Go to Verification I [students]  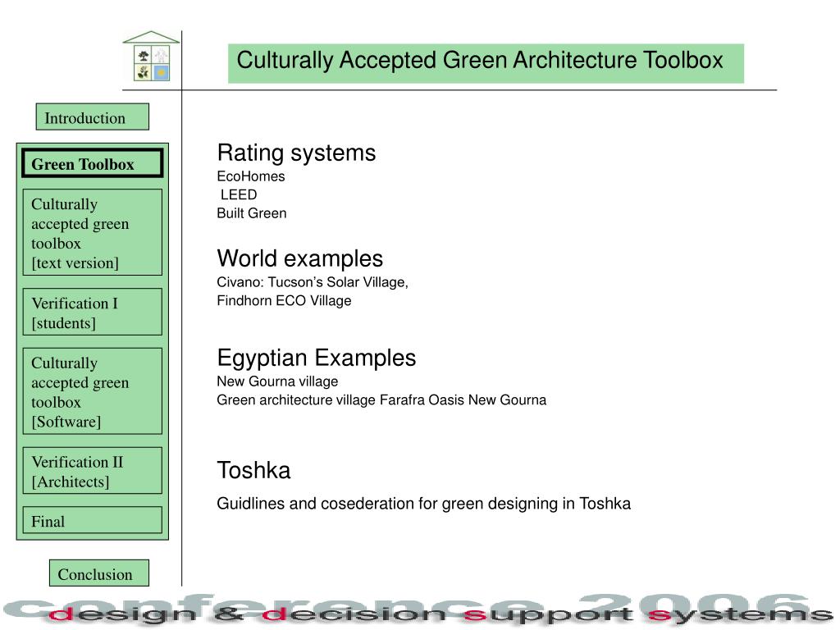pyautogui.click(x=92, y=313)
